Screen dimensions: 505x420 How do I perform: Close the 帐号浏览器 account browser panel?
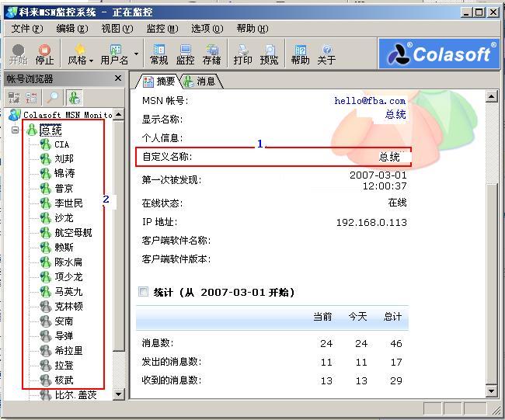click(x=118, y=78)
